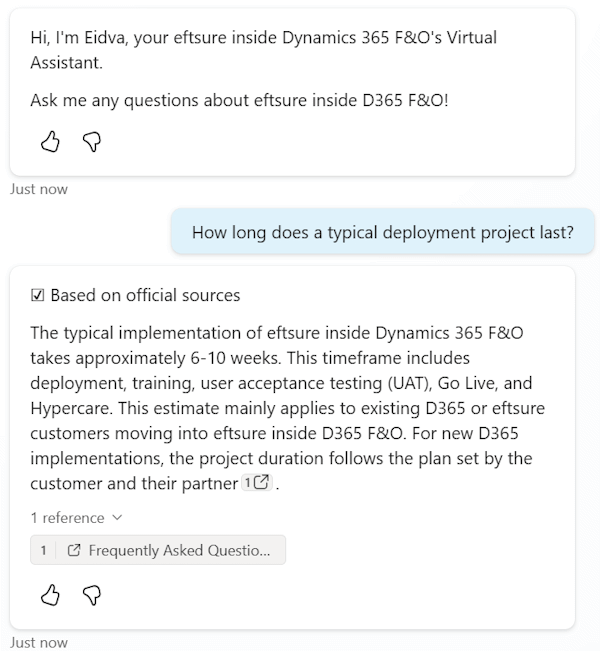
Task: Like the deployment duration answer
Action: coord(50,596)
